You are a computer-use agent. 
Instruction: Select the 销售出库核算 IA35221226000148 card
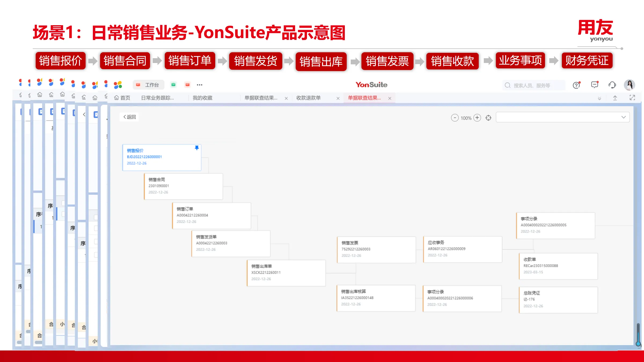point(376,298)
